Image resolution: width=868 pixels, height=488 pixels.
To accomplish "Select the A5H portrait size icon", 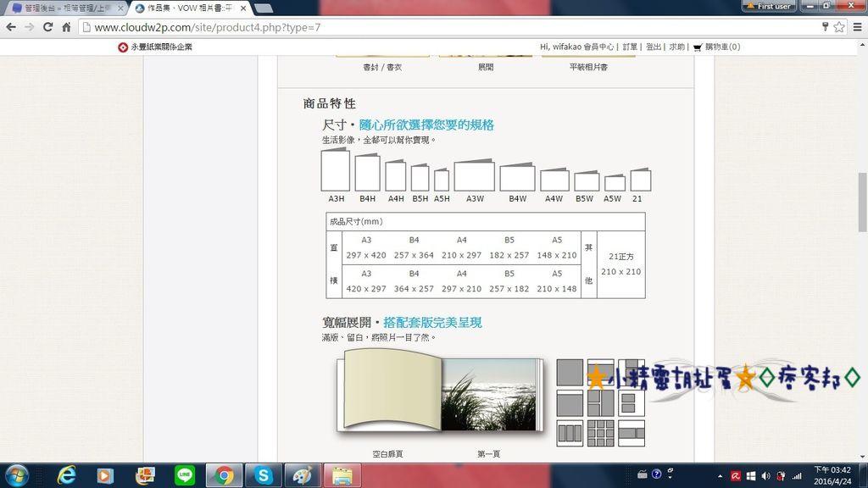I will [442, 180].
